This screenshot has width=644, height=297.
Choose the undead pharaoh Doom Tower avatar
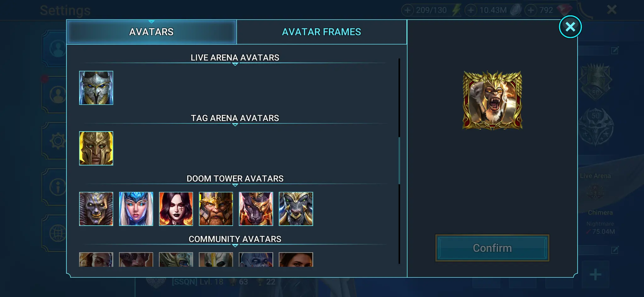(96, 209)
